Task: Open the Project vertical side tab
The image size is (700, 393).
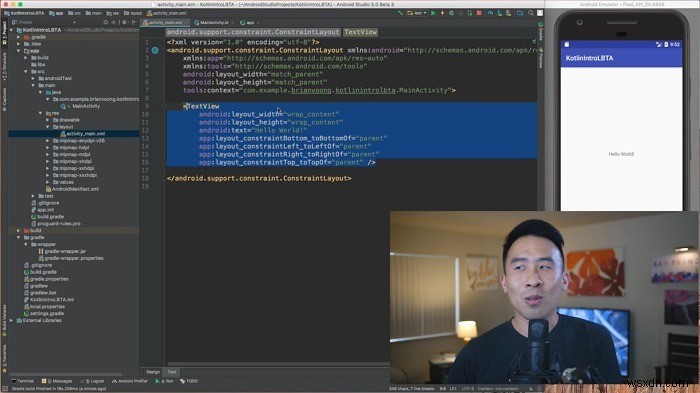Action: [x=4, y=32]
